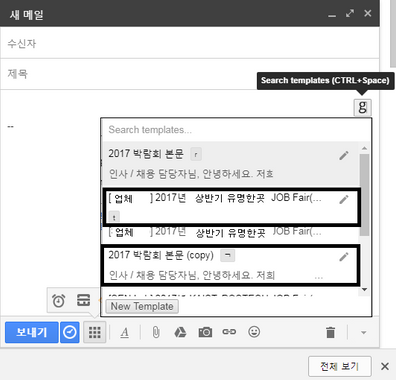Open text formatting options icon
Screen dimensions: 396x380
point(125,332)
